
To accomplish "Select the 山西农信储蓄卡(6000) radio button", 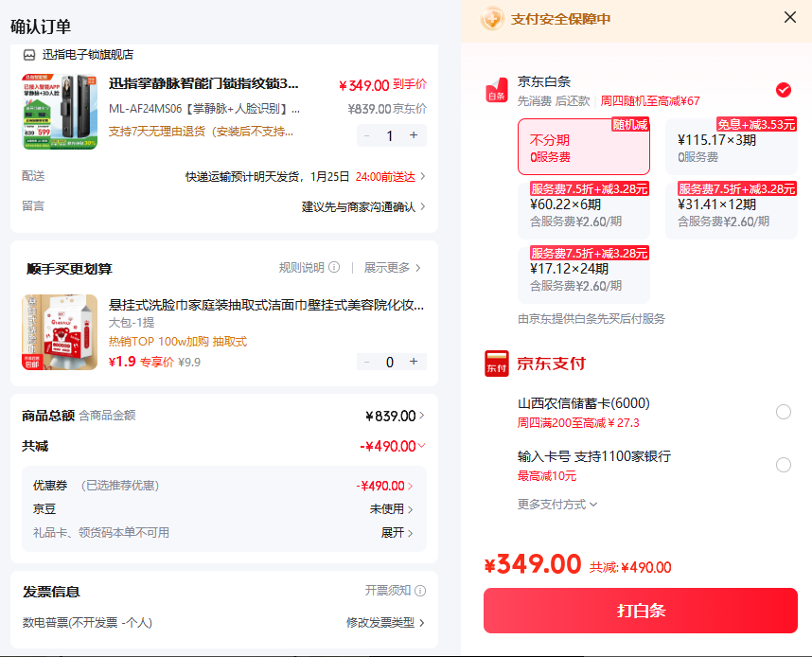I will point(783,412).
